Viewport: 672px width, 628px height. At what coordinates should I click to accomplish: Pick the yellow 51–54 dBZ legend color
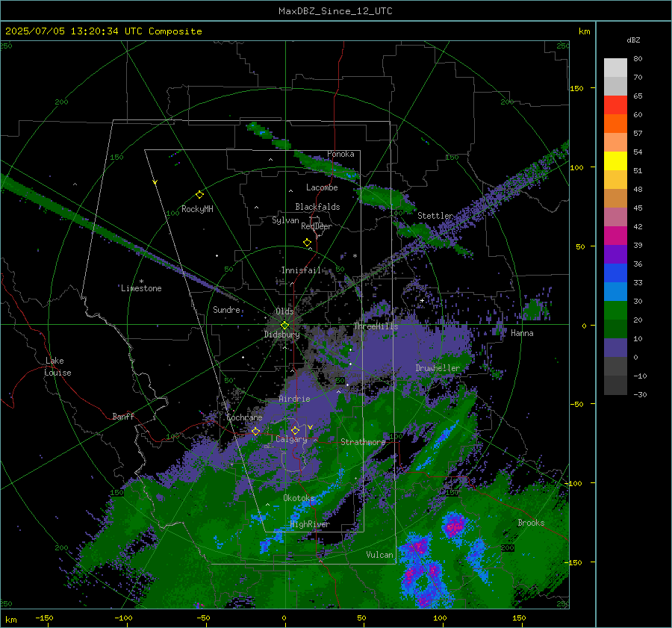pyautogui.click(x=615, y=161)
